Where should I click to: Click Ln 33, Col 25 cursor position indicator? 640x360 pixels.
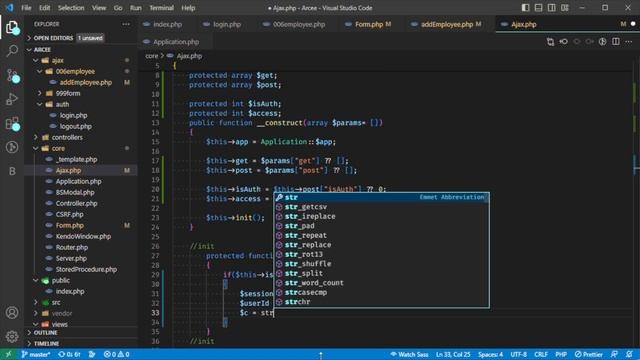[x=453, y=354]
